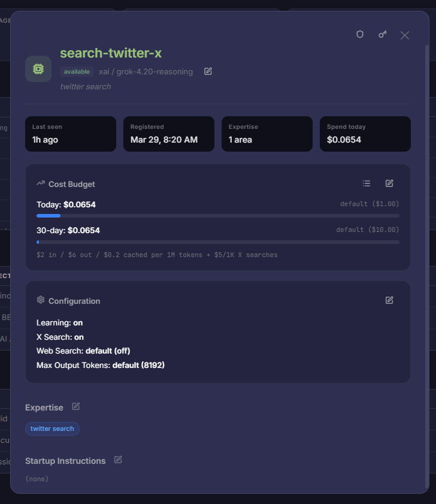Screen dimensions: 436x504
Task: Edit the xai / grok-4.20-reasoning model
Action: point(208,71)
